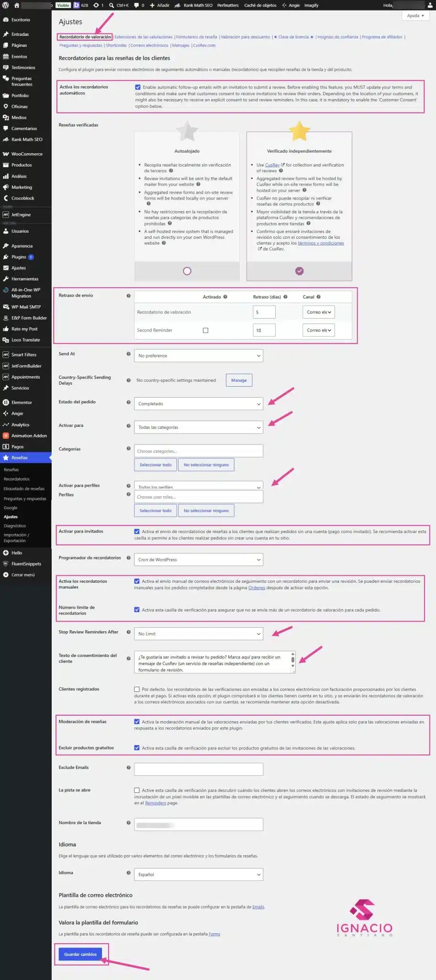This screenshot has height=980, width=436.
Task: Enable La pista se abre checkbox
Action: [x=137, y=791]
